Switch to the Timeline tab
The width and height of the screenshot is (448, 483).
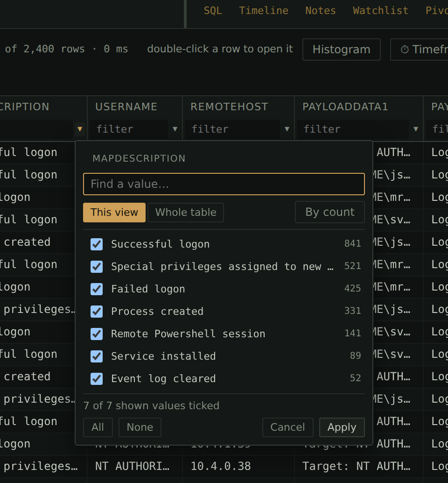click(264, 11)
